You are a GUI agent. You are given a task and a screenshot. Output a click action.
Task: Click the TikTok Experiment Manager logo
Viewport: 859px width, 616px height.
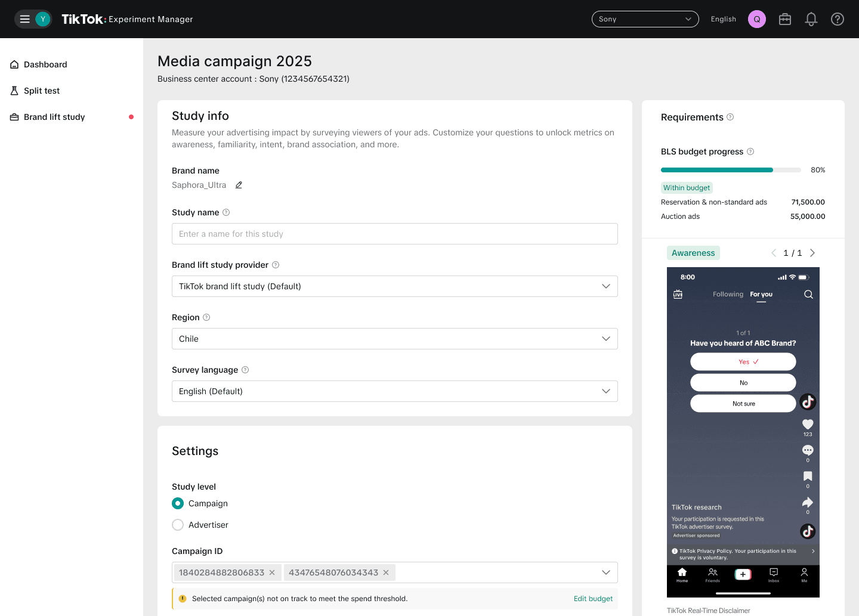(127, 19)
